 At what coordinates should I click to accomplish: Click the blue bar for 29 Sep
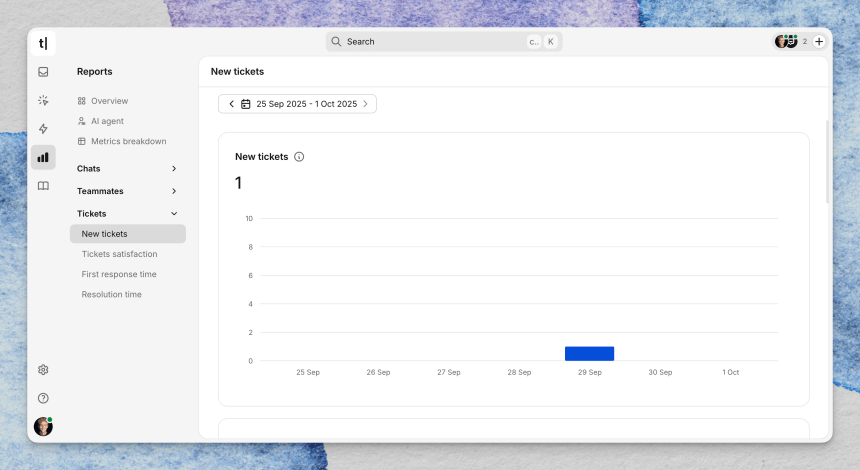point(590,354)
